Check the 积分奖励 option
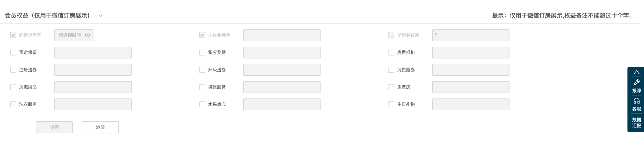 [202, 53]
